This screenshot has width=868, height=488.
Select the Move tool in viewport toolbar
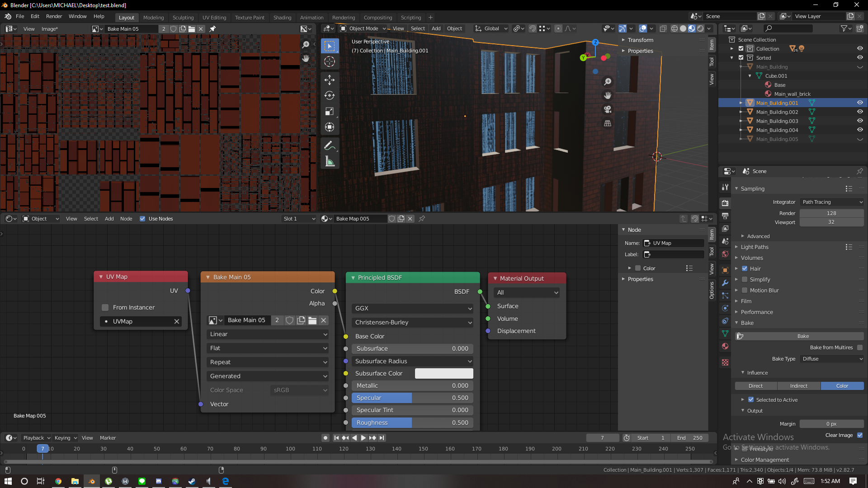[330, 80]
